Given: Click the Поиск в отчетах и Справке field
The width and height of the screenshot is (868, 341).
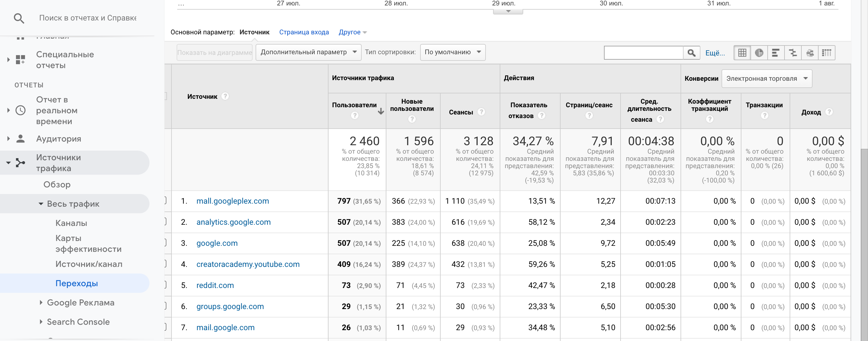Looking at the screenshot, I should [88, 18].
